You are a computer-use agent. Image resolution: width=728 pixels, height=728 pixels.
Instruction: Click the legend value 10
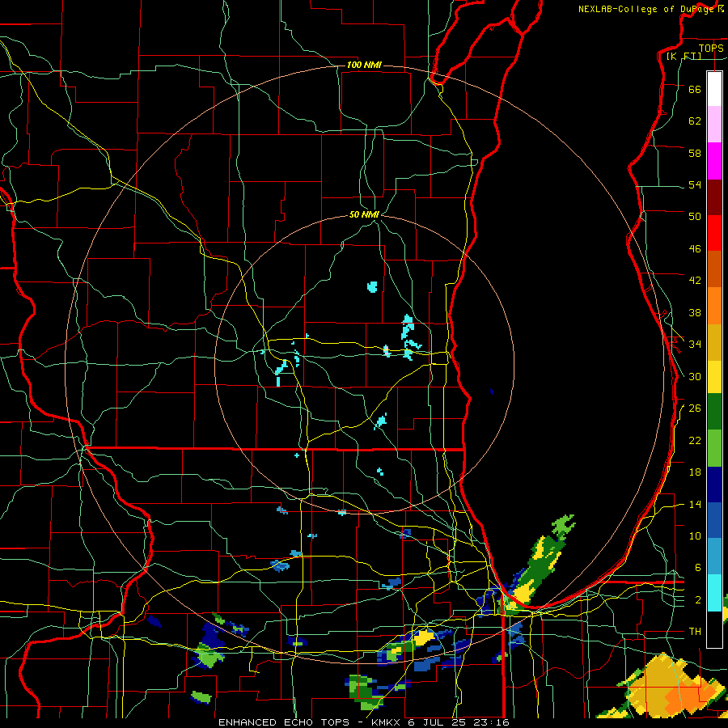(x=695, y=535)
